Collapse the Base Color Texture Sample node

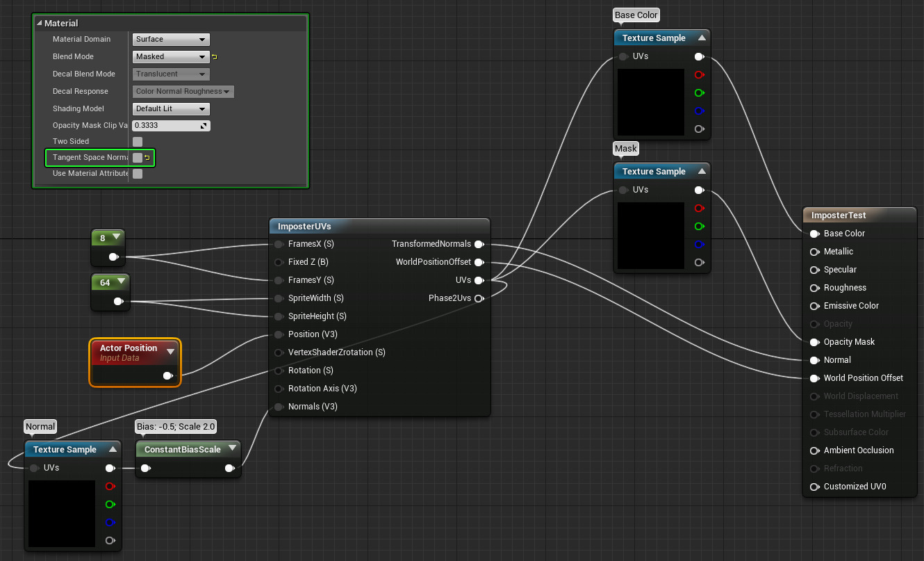(702, 38)
